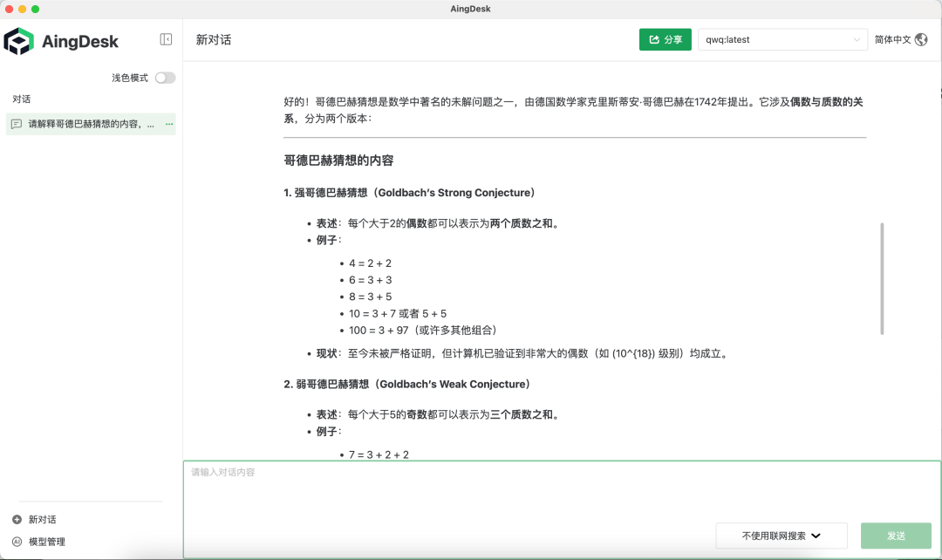Click the plus icon beside 新对话
The width and height of the screenshot is (942, 560).
pyautogui.click(x=17, y=519)
